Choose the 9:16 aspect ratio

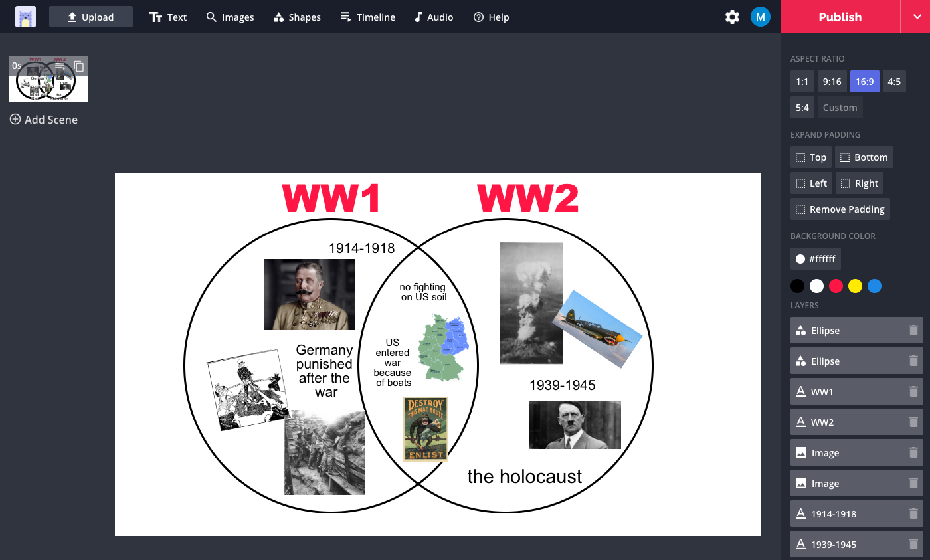[x=832, y=82]
